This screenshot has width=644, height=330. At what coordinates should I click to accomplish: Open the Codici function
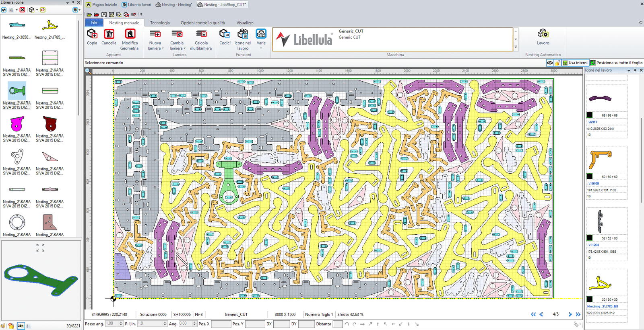225,35
